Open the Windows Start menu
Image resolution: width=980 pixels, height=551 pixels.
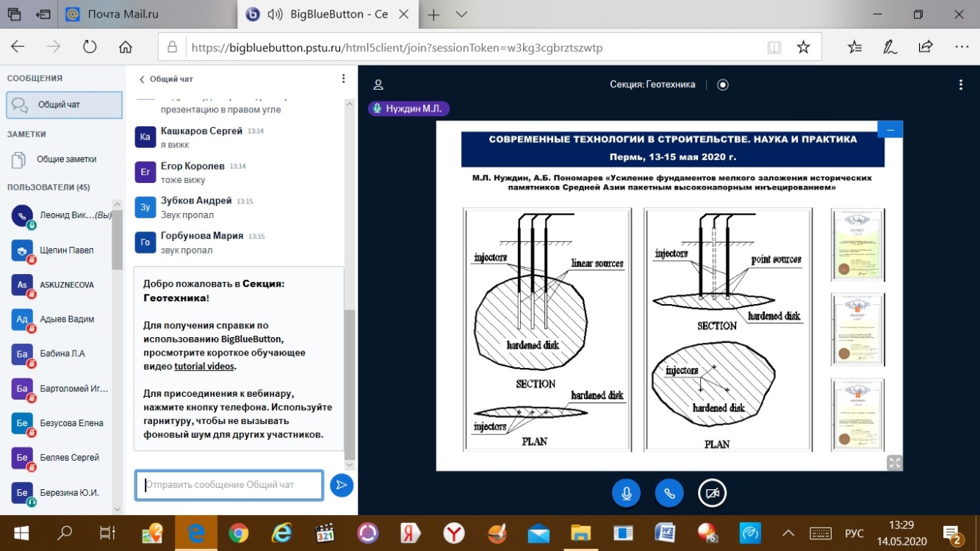point(20,533)
